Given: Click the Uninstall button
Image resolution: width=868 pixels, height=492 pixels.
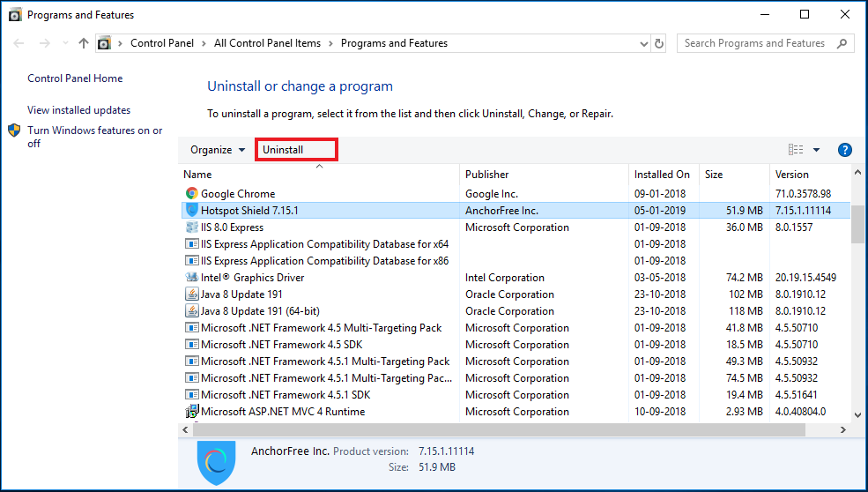Looking at the screenshot, I should pos(296,150).
